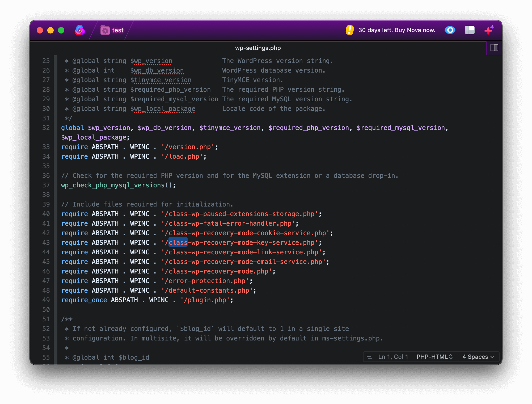The image size is (532, 404).
Task: Click '/class-wp-recovery-mode.php' string on line 46
Action: (x=216, y=271)
